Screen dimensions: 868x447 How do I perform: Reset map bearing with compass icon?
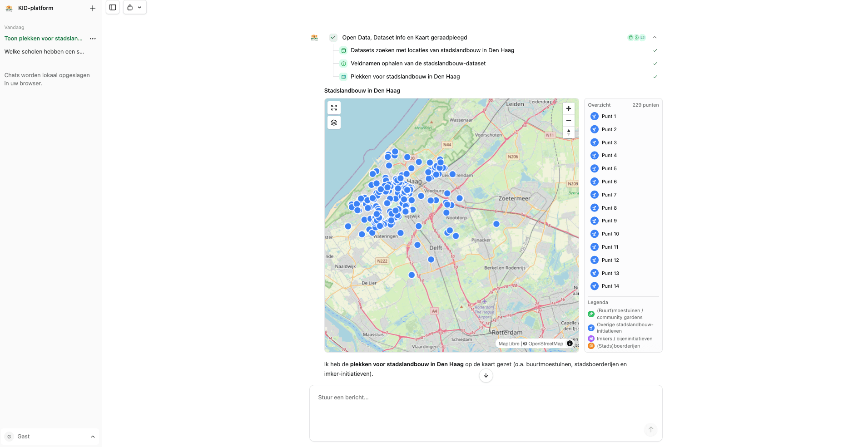point(568,132)
